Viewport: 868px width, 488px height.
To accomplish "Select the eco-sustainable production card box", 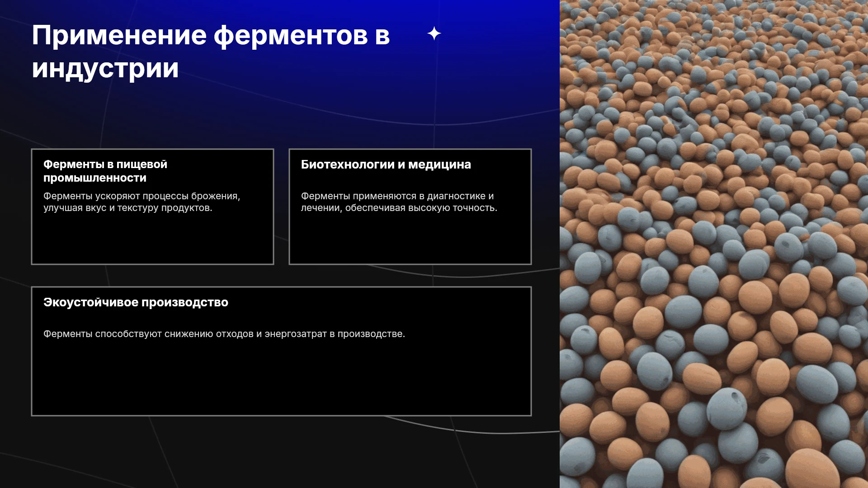I will pos(281,351).
